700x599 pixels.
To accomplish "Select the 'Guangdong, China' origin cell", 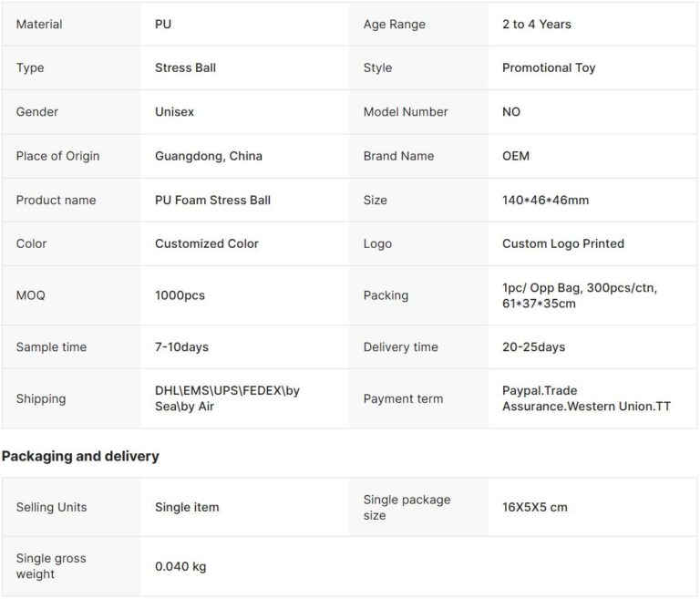I will (x=209, y=156).
